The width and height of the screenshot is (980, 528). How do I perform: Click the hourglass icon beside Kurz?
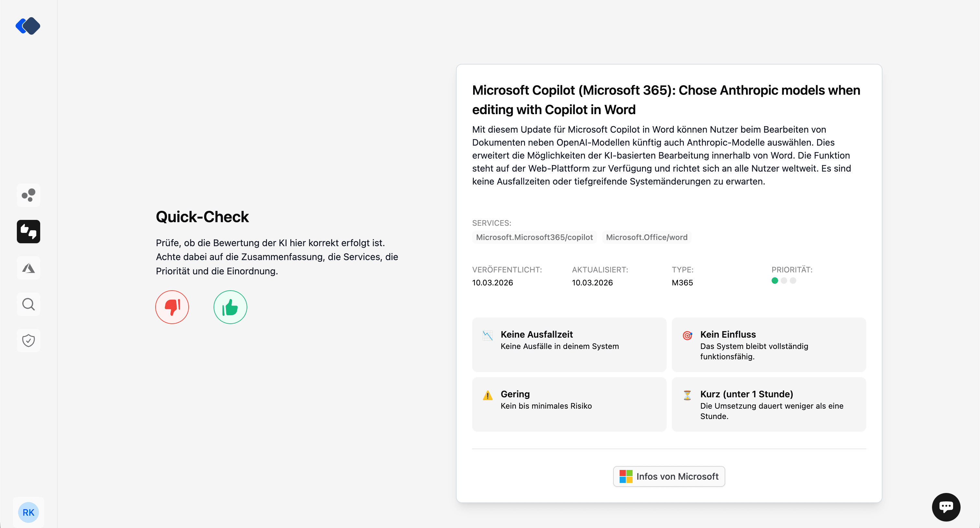(687, 395)
